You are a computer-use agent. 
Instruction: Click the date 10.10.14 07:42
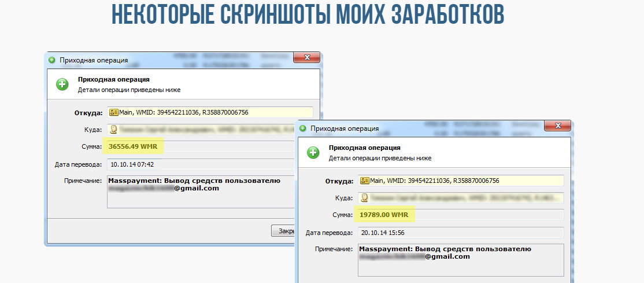pyautogui.click(x=132, y=164)
